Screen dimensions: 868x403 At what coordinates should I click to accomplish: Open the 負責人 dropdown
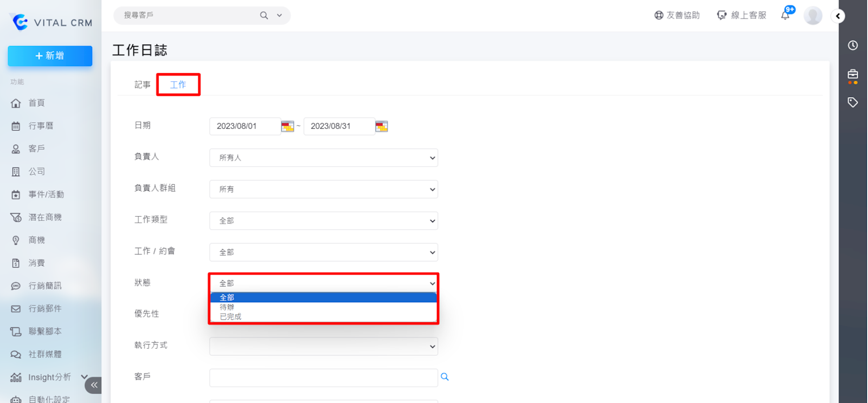324,158
